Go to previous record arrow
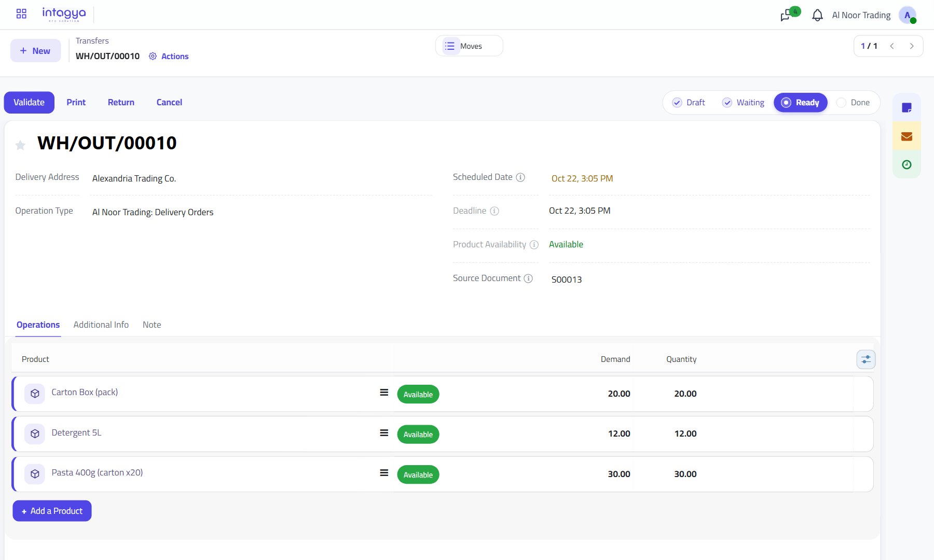 892,46
